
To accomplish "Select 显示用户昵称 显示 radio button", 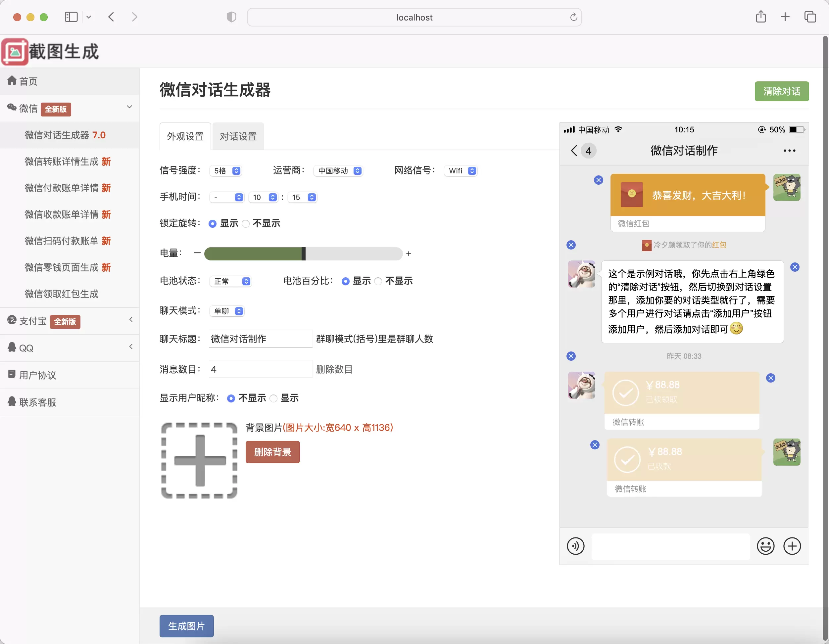I will [x=273, y=398].
